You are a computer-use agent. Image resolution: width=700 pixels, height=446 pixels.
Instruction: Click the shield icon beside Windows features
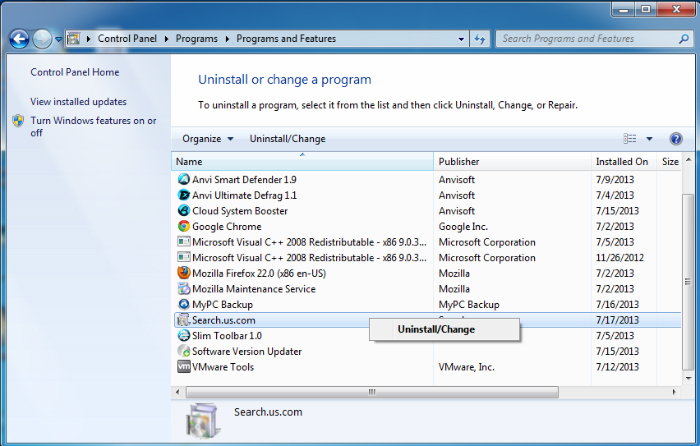[x=18, y=121]
